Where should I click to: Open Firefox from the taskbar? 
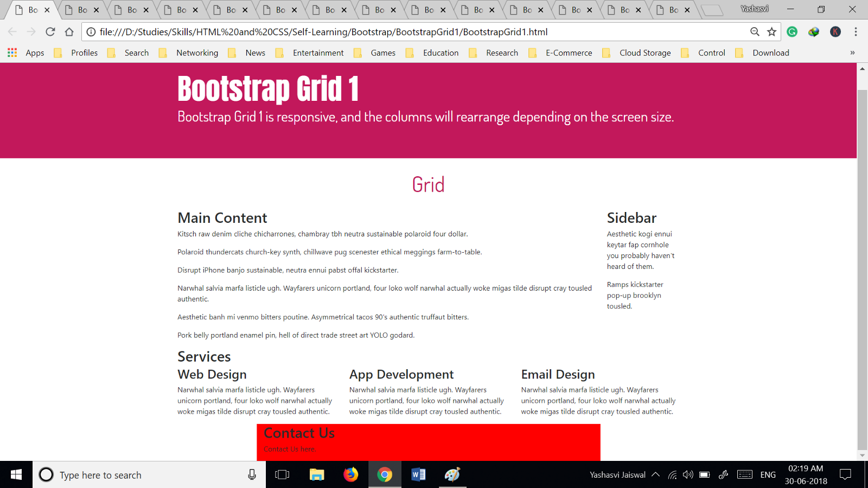pos(351,475)
